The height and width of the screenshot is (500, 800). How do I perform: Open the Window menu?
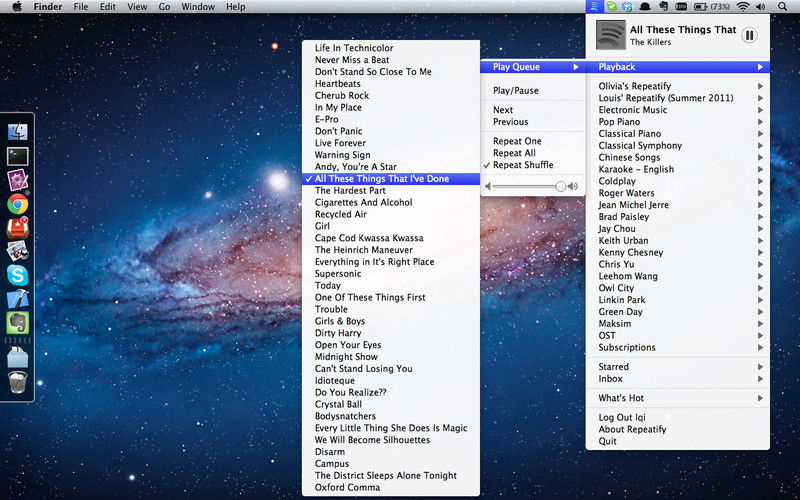198,7
